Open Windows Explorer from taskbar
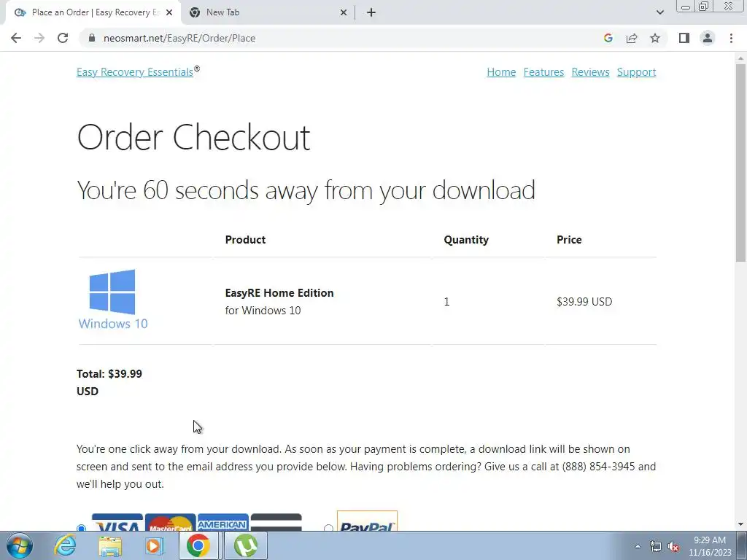The width and height of the screenshot is (747, 560). point(110,545)
